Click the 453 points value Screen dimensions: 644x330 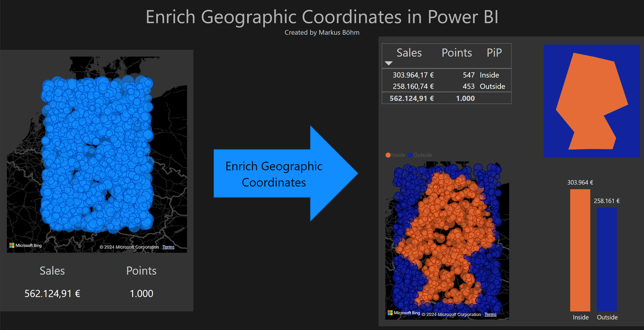pos(469,86)
